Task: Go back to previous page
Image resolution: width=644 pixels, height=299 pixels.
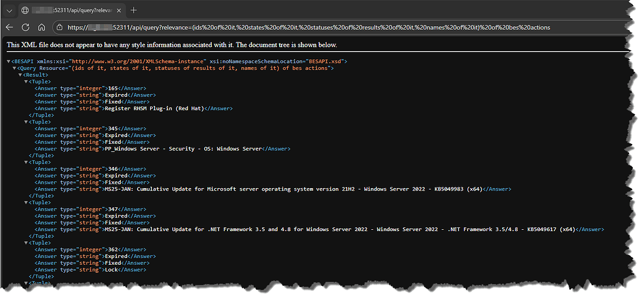Action: (x=9, y=27)
